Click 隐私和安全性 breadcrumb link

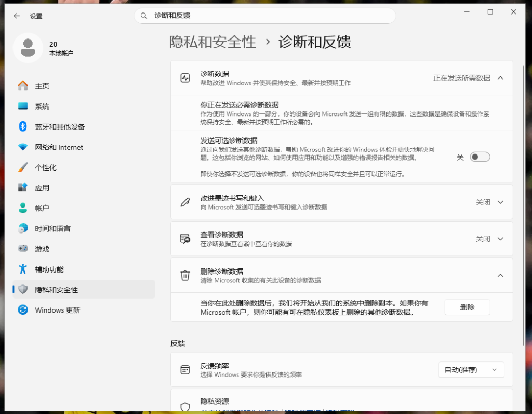click(212, 42)
